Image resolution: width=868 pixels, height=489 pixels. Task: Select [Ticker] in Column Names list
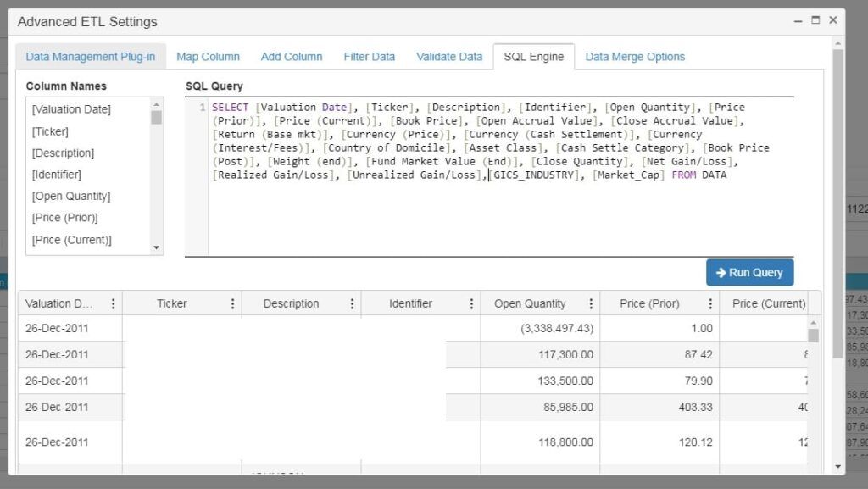point(51,131)
